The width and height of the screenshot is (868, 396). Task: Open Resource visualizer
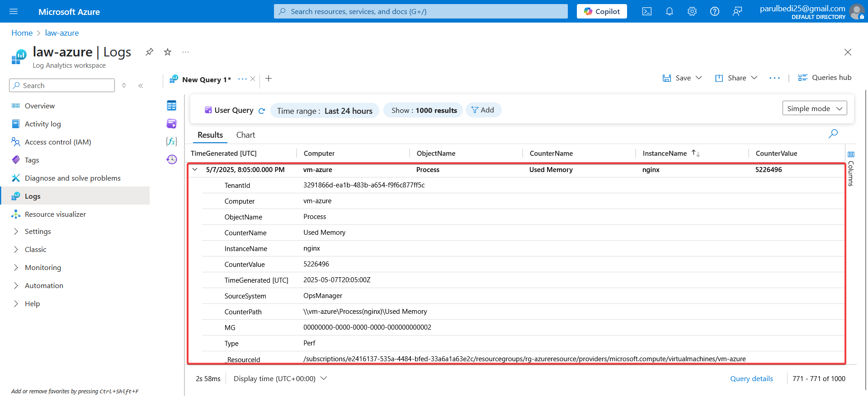pos(55,214)
